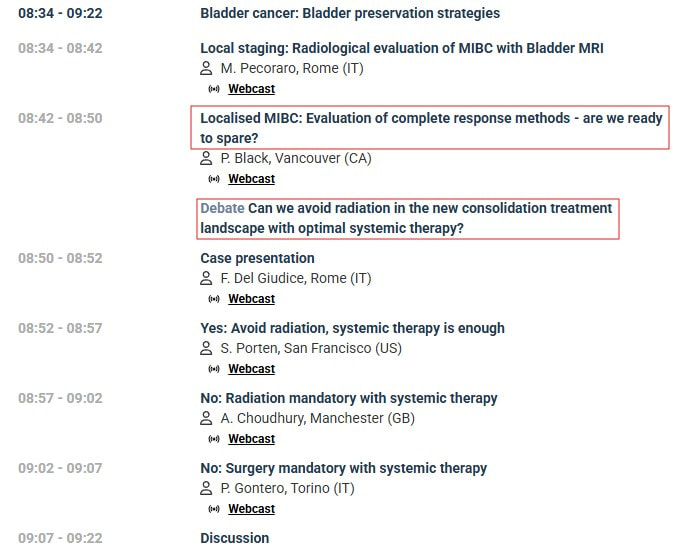
Task: Click the 'Discussion' agenda item
Action: click(235, 538)
